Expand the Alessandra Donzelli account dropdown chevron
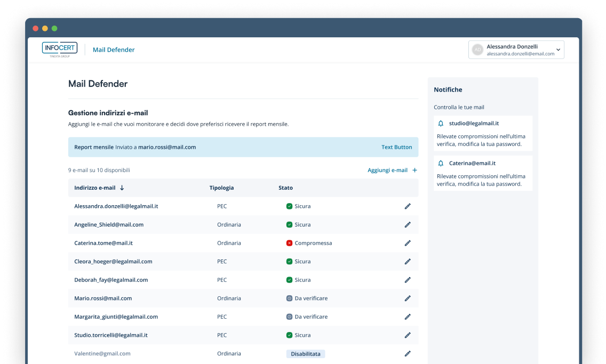Image resolution: width=606 pixels, height=364 pixels. (558, 50)
